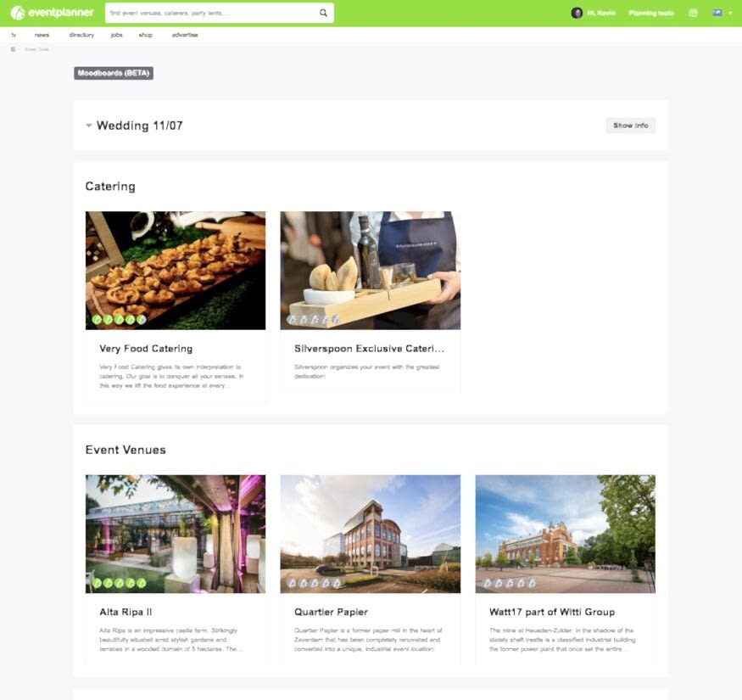Open the Quartier Papier title
742x700 pixels.
pyautogui.click(x=331, y=612)
